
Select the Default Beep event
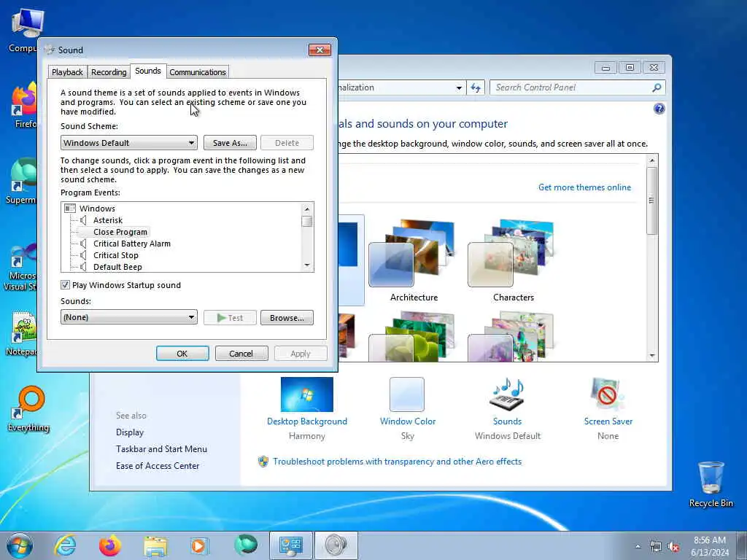pos(117,267)
